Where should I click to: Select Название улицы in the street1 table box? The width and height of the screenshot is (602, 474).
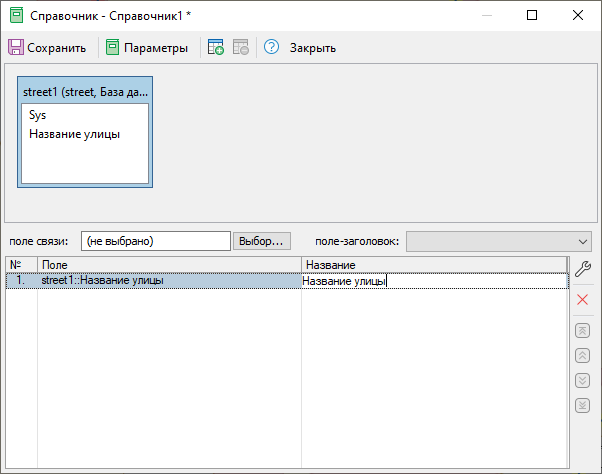tap(75, 134)
